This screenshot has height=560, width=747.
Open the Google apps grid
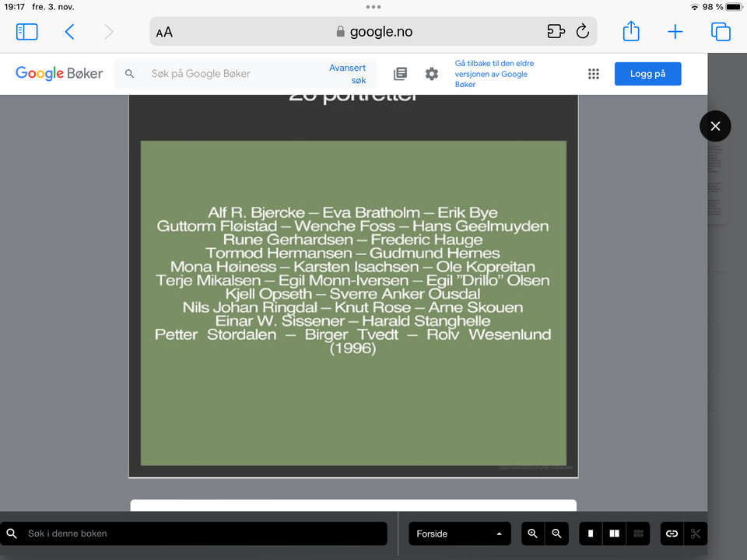594,74
